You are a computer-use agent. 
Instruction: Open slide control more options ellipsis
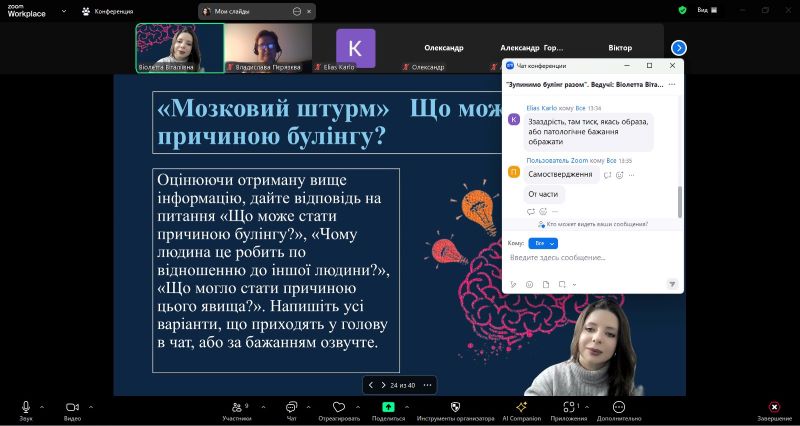point(428,385)
